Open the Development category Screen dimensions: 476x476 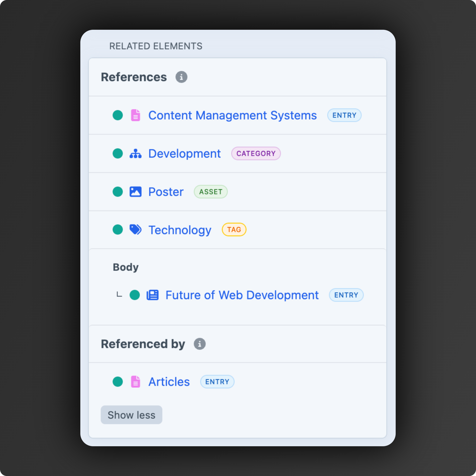coord(184,153)
